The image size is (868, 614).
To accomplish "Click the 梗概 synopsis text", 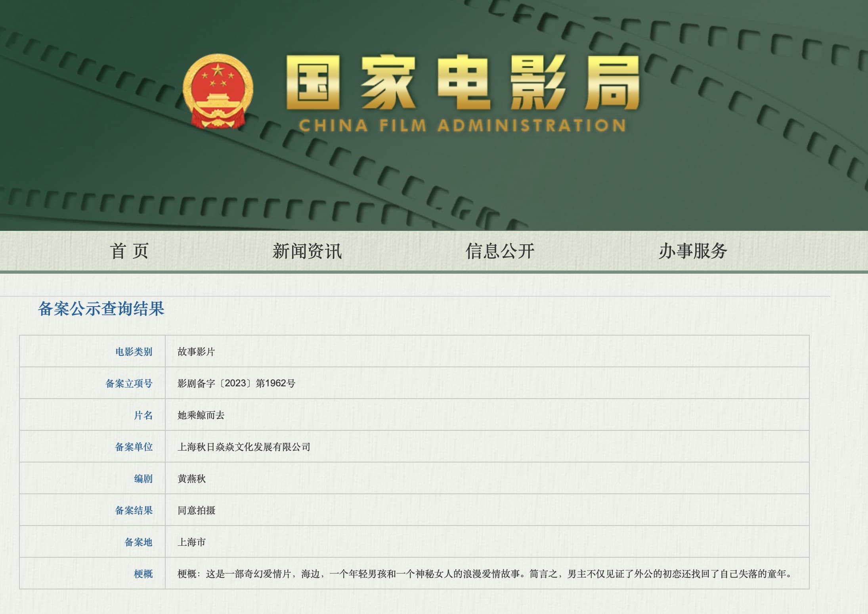I will (484, 574).
